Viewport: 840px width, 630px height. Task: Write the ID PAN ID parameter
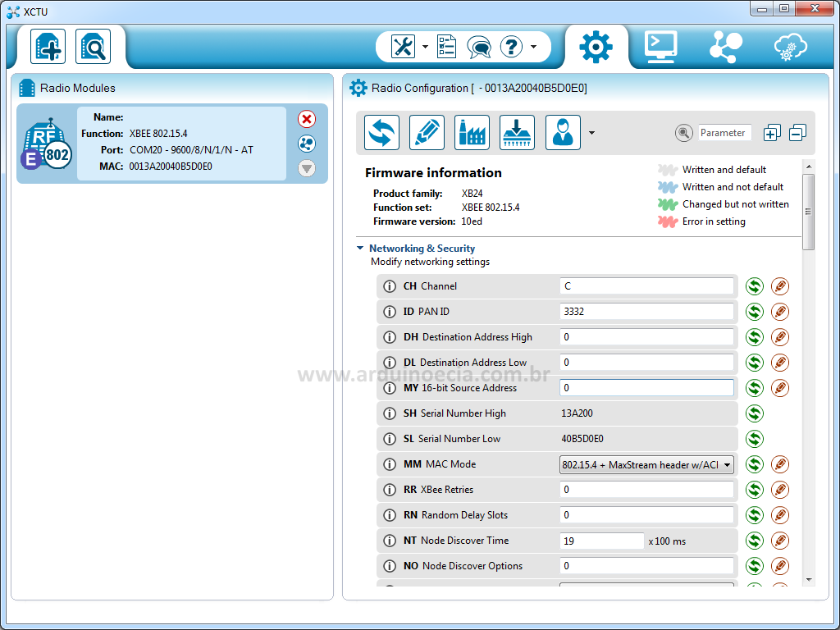(x=780, y=312)
